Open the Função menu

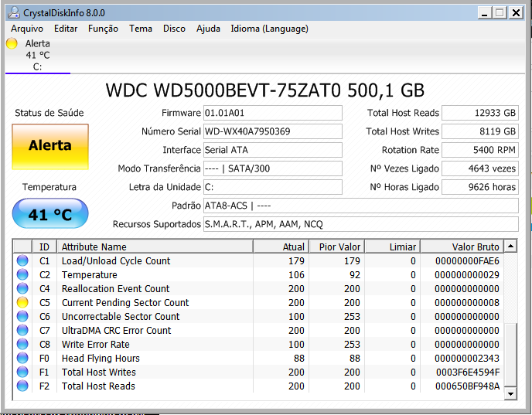[x=103, y=29]
